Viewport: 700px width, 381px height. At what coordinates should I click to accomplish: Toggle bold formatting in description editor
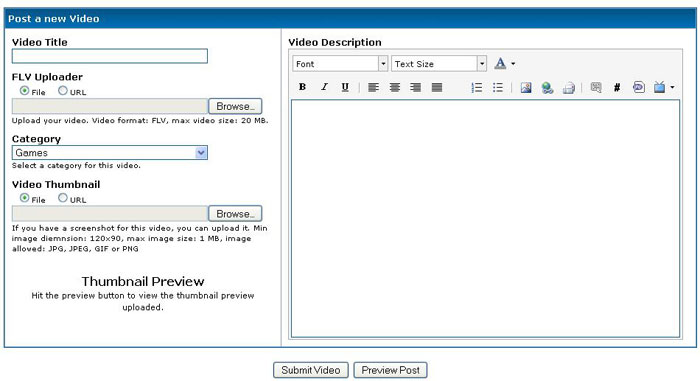point(302,87)
